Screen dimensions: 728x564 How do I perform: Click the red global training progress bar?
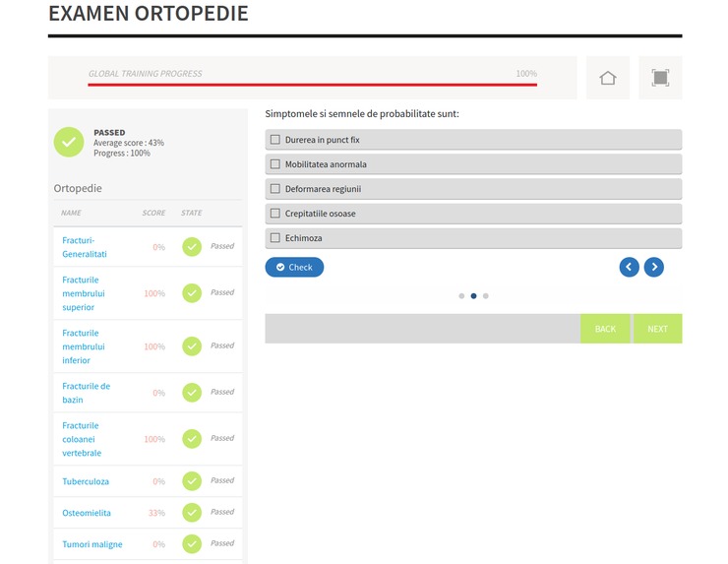[x=313, y=85]
